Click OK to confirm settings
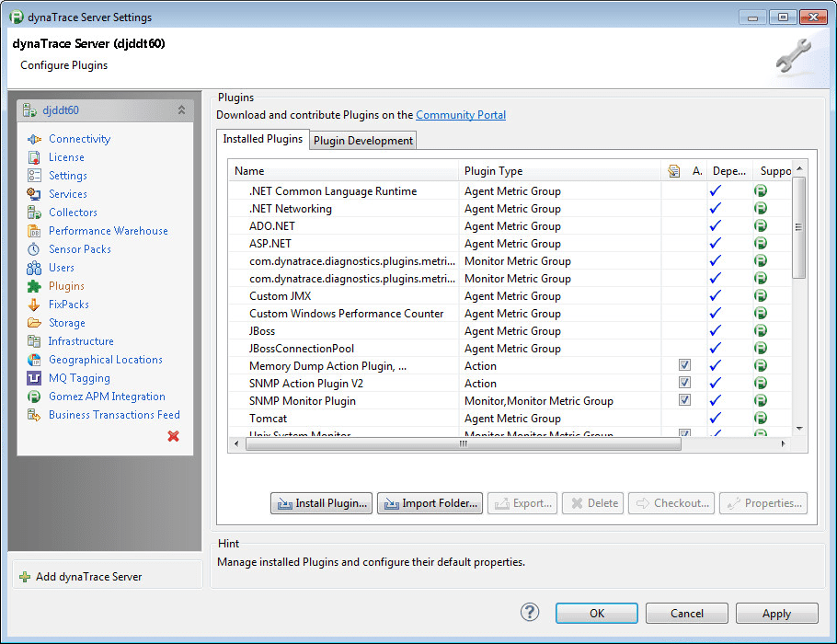 [597, 613]
